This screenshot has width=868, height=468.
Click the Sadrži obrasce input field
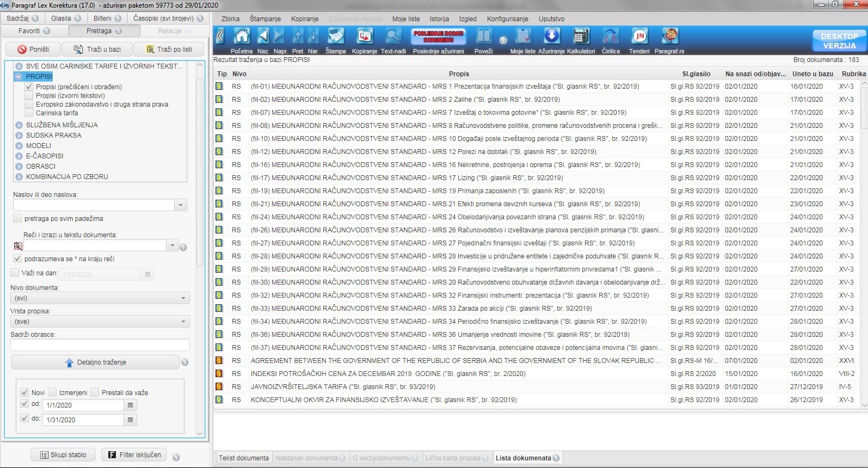pyautogui.click(x=100, y=345)
